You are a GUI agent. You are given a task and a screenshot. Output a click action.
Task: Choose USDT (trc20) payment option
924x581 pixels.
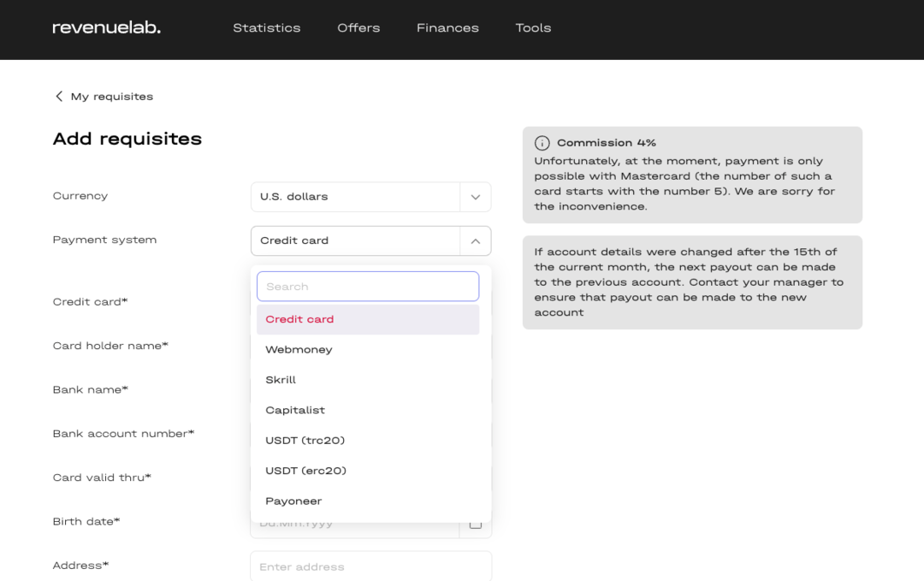[x=305, y=441]
